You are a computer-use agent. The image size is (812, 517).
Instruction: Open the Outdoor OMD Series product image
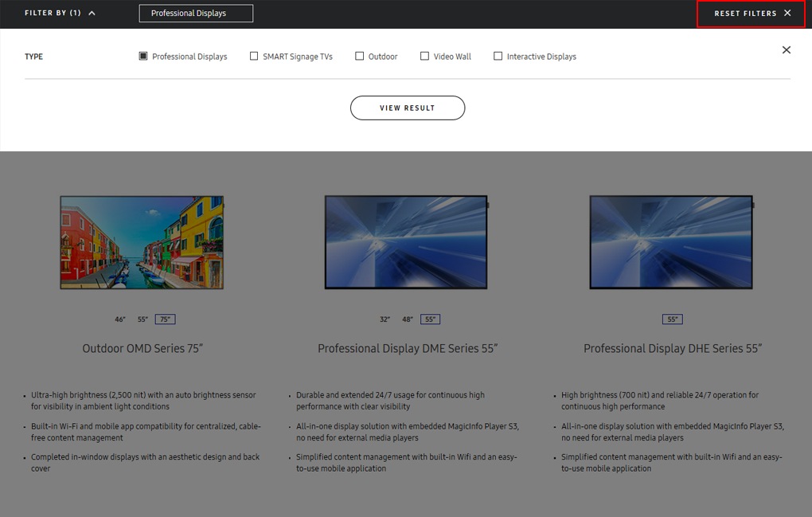[x=142, y=242]
